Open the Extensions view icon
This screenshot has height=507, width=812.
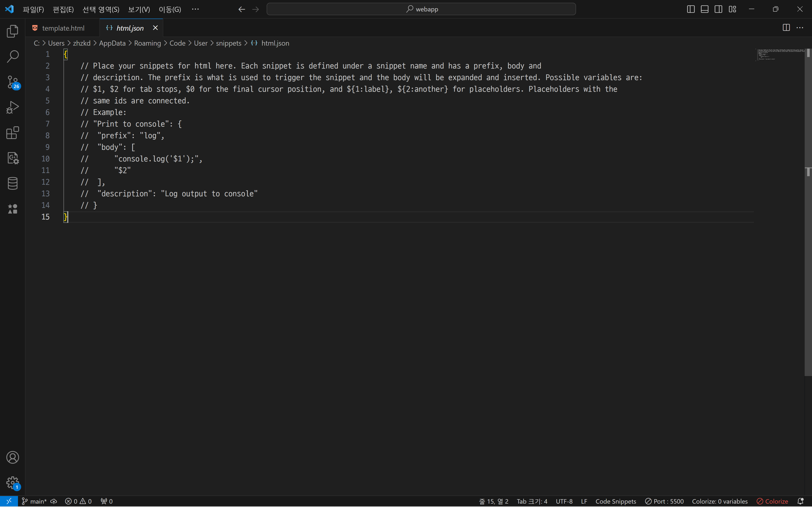12,133
